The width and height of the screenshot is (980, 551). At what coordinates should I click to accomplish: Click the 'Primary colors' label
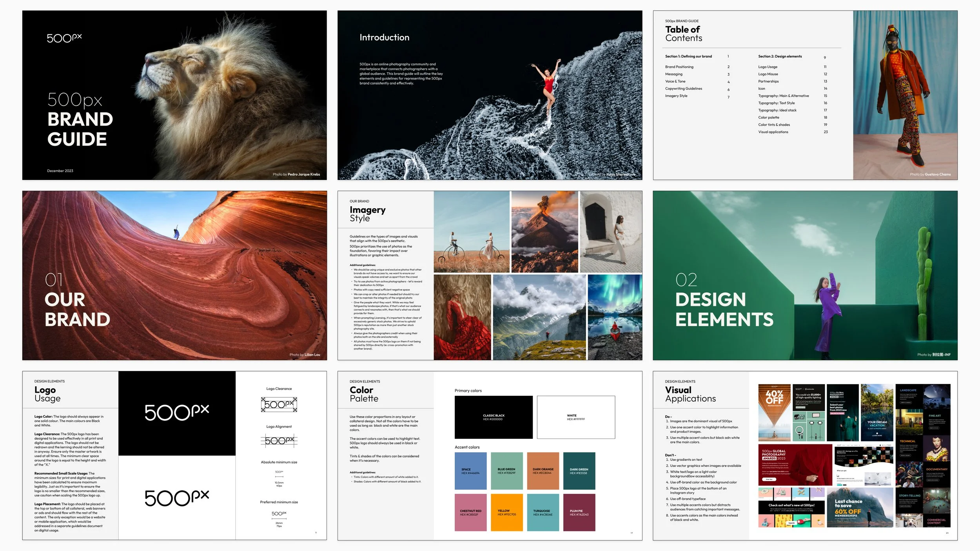[x=468, y=391]
